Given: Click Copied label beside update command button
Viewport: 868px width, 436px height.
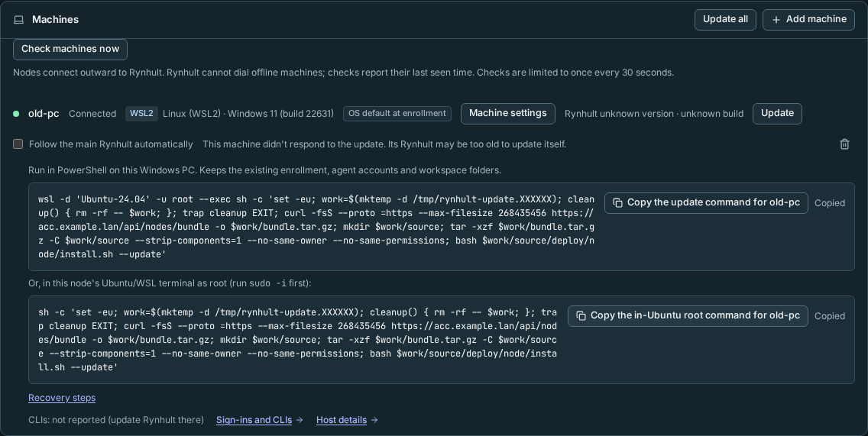Looking at the screenshot, I should pyautogui.click(x=829, y=203).
